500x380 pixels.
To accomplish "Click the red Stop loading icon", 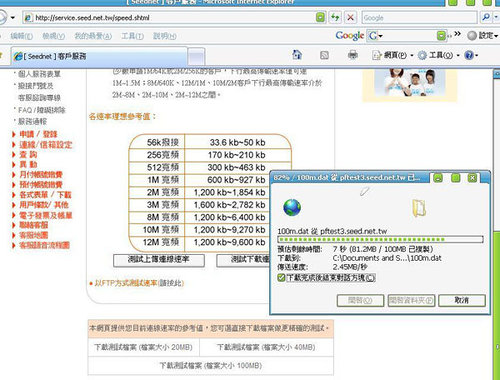I will pyautogui.click(x=350, y=17).
